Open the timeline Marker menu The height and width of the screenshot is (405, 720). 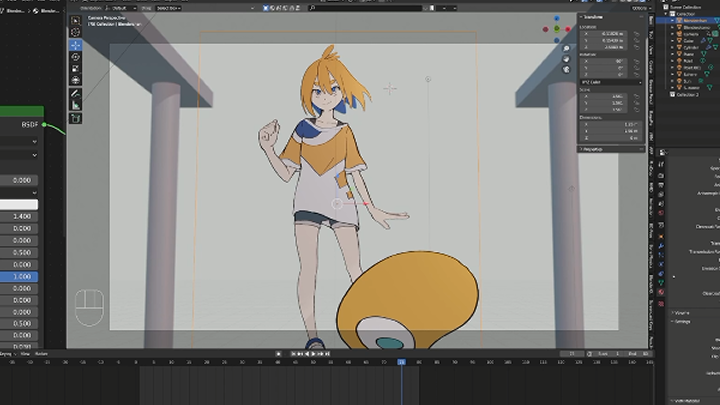pos(41,354)
